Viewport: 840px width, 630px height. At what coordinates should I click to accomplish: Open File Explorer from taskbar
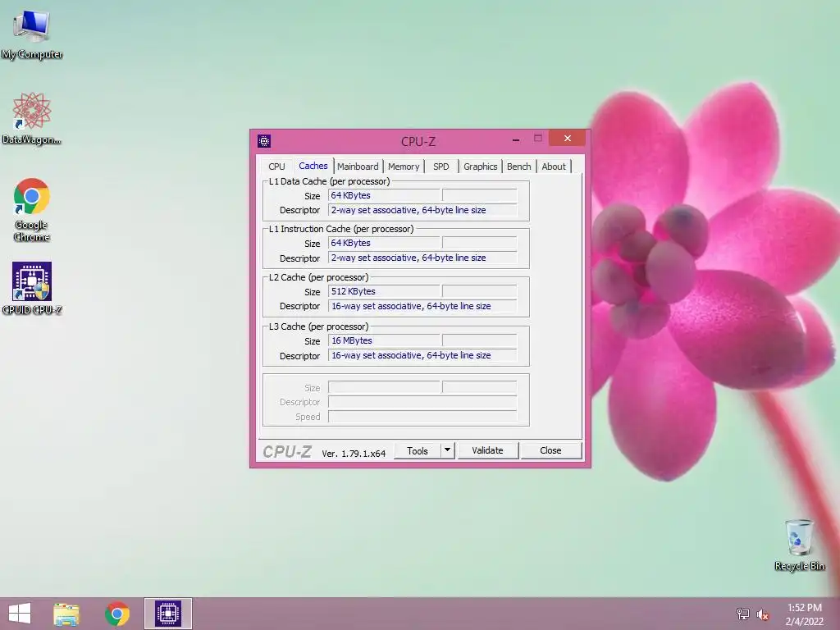tap(66, 614)
